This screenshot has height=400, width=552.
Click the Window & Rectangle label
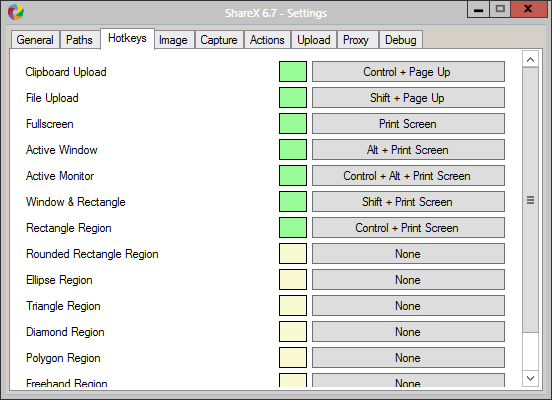click(x=76, y=202)
